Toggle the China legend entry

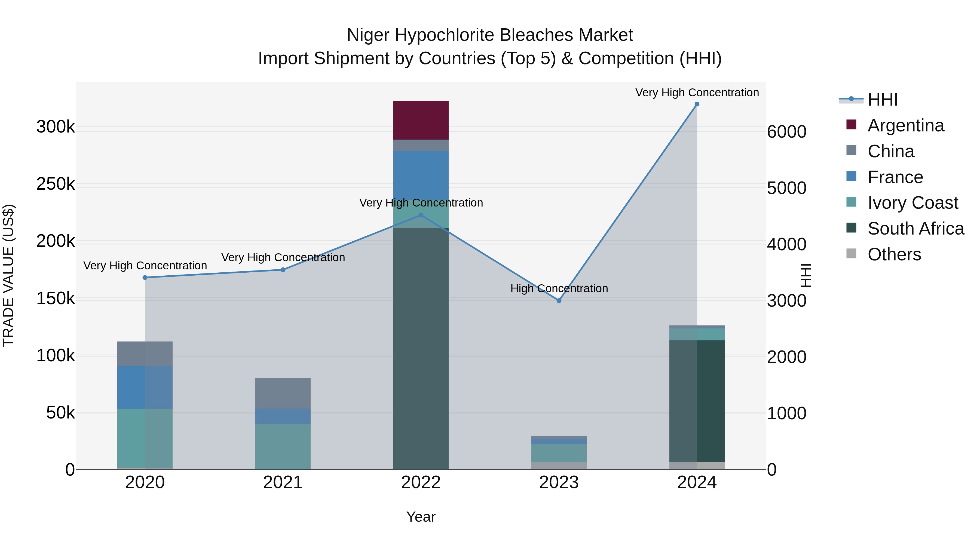click(x=880, y=151)
